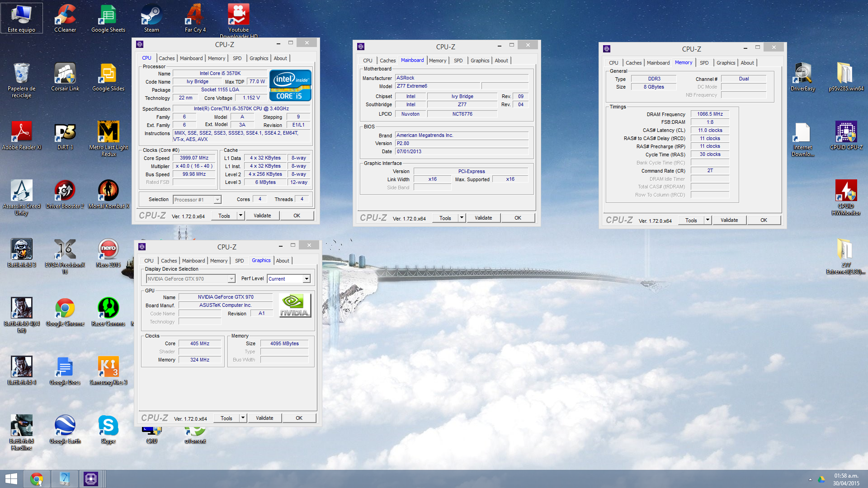Image resolution: width=868 pixels, height=488 pixels.
Task: Open SPD tab in Mainboard window
Action: [x=458, y=61]
